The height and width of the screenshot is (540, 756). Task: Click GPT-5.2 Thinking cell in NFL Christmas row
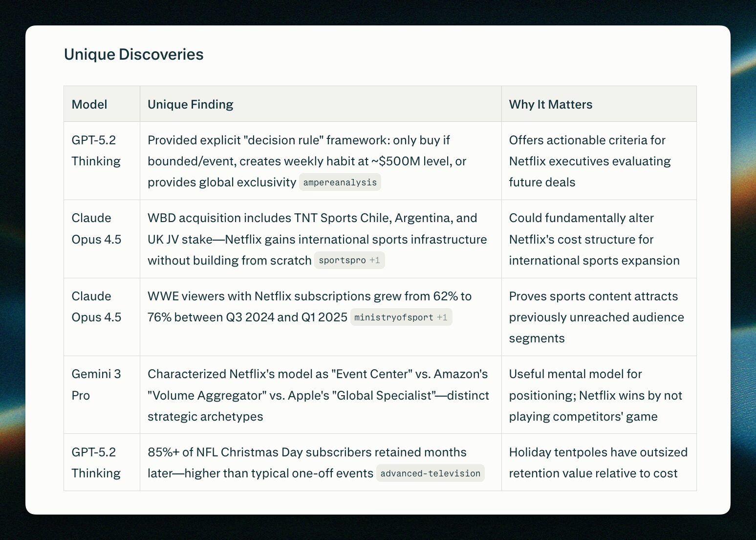[x=96, y=463]
